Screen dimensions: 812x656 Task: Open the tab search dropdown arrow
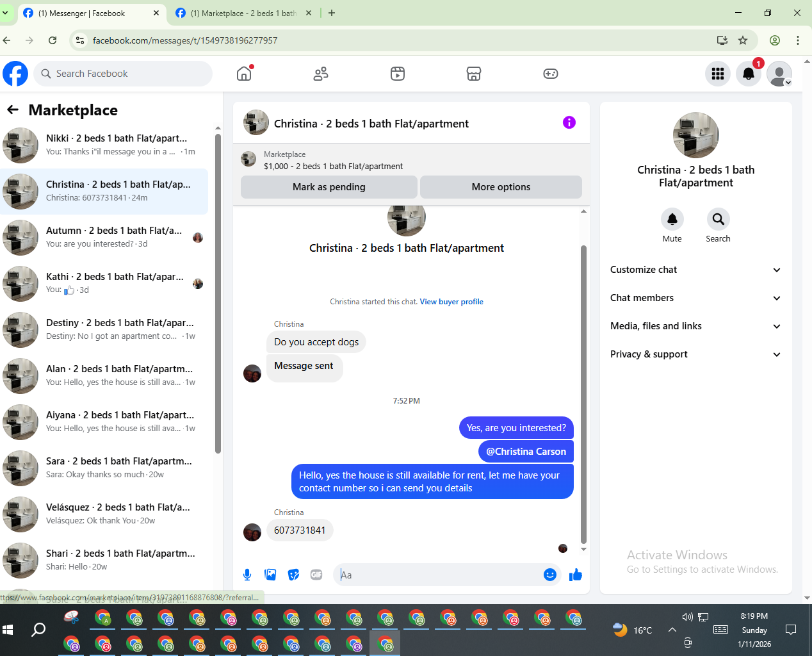coord(5,13)
